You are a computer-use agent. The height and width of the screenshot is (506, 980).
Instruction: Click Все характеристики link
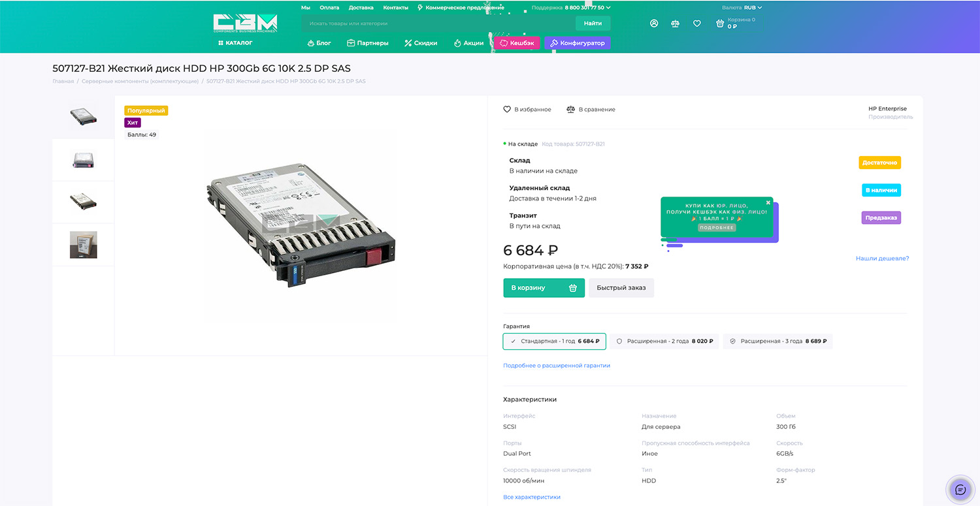point(532,498)
